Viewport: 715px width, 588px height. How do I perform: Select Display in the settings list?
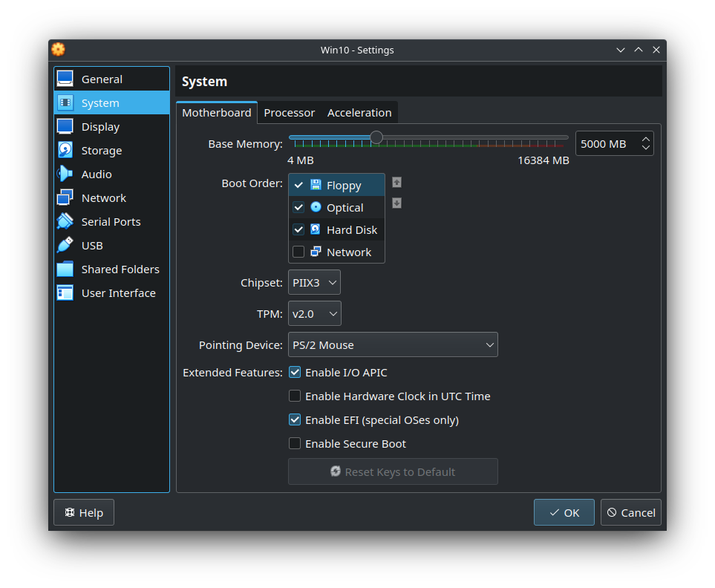pyautogui.click(x=111, y=126)
